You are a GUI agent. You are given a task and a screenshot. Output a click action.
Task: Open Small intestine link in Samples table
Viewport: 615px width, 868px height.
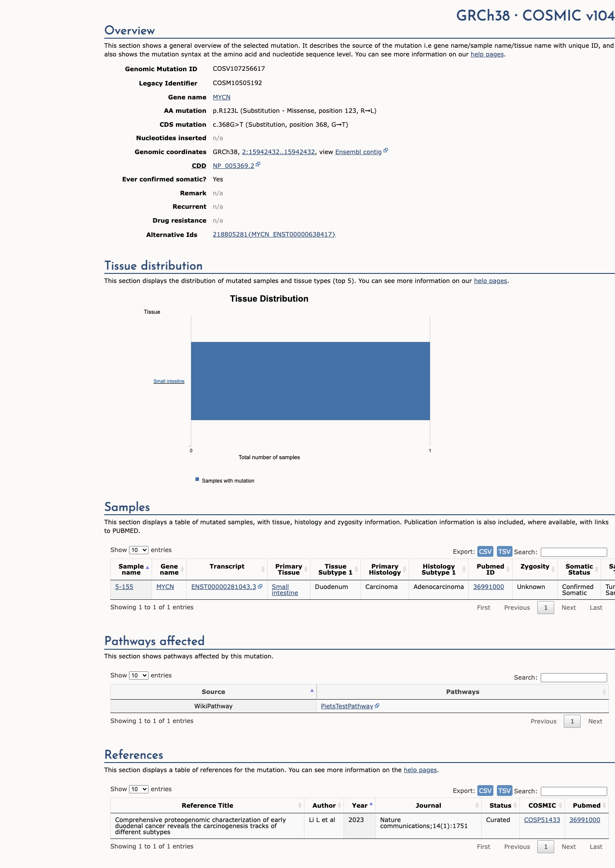click(285, 590)
